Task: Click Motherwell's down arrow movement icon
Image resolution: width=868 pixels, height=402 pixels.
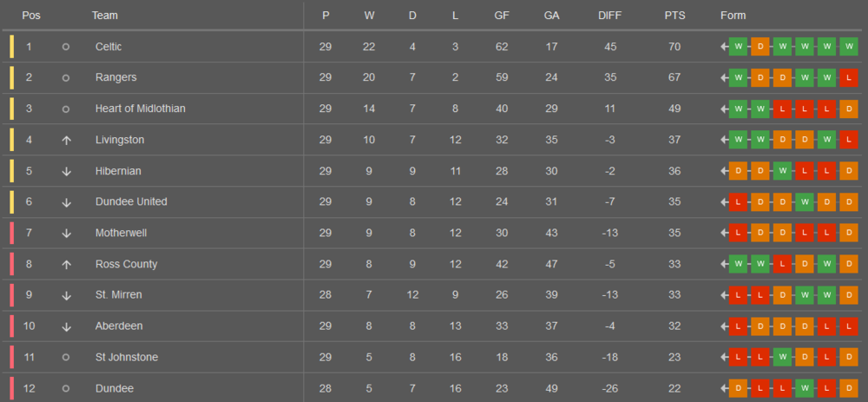Action: [x=66, y=233]
